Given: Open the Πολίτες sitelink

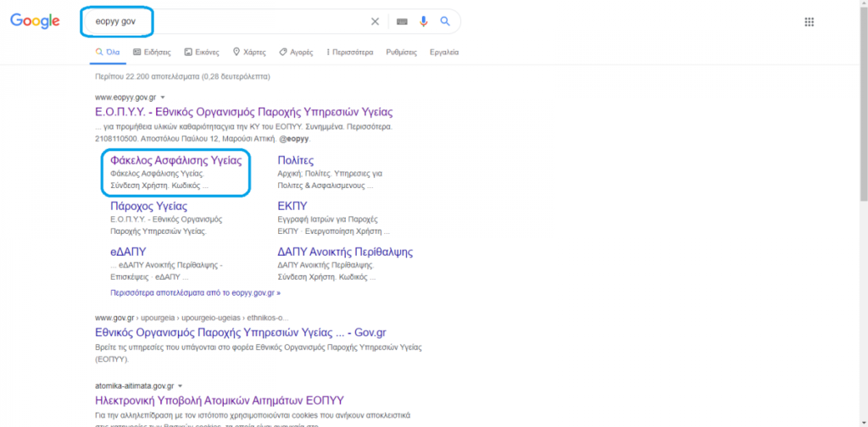Looking at the screenshot, I should pos(296,161).
